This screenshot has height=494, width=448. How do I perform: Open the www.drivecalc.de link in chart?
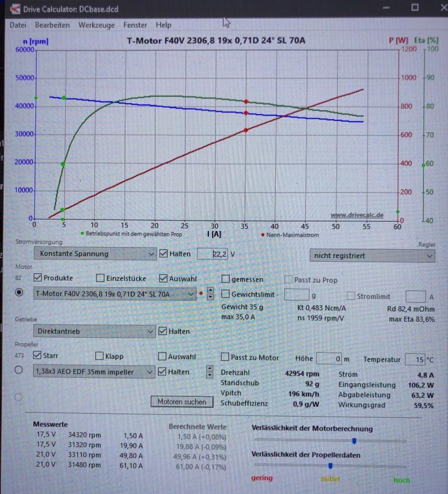(x=356, y=215)
